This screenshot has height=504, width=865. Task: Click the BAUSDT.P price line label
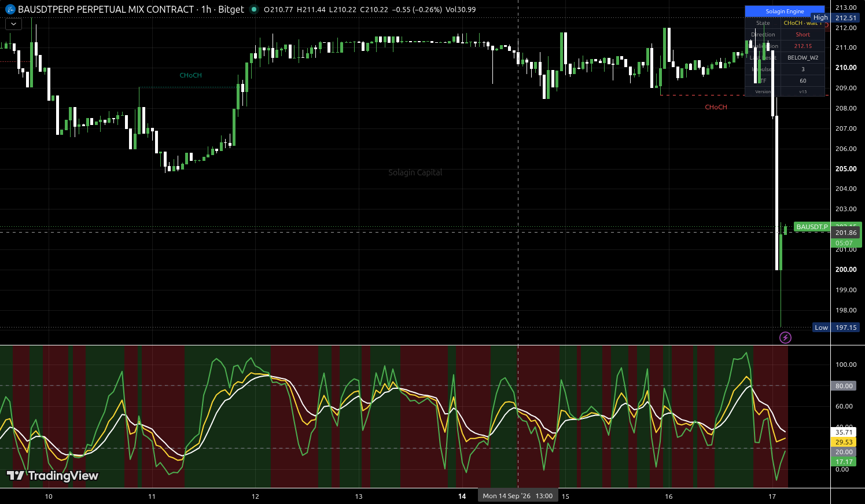[812, 227]
